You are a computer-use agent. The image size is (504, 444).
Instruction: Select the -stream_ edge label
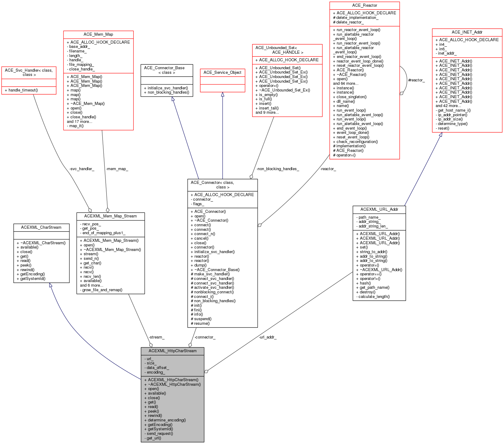point(156,337)
